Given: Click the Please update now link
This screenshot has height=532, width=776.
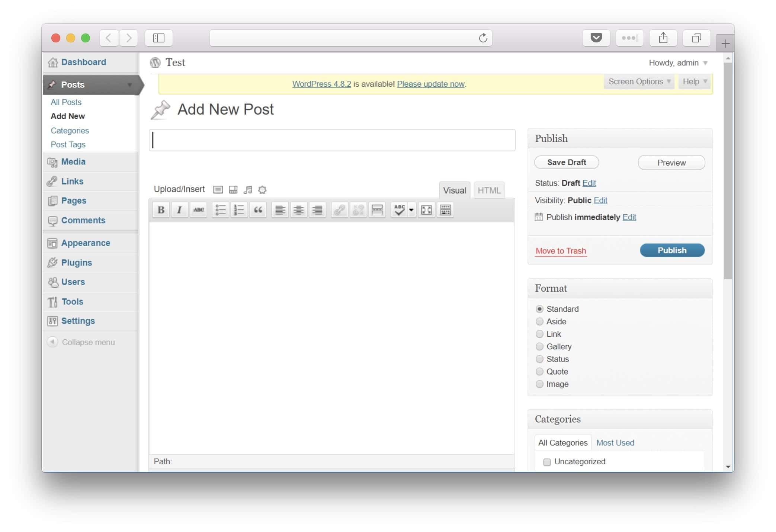Looking at the screenshot, I should [431, 84].
